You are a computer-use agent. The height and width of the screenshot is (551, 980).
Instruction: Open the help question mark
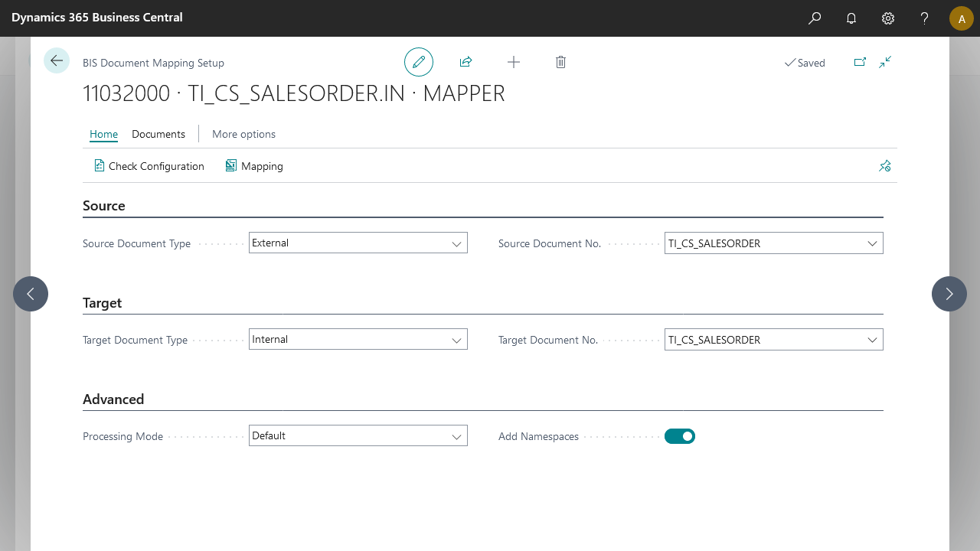pyautogui.click(x=925, y=18)
